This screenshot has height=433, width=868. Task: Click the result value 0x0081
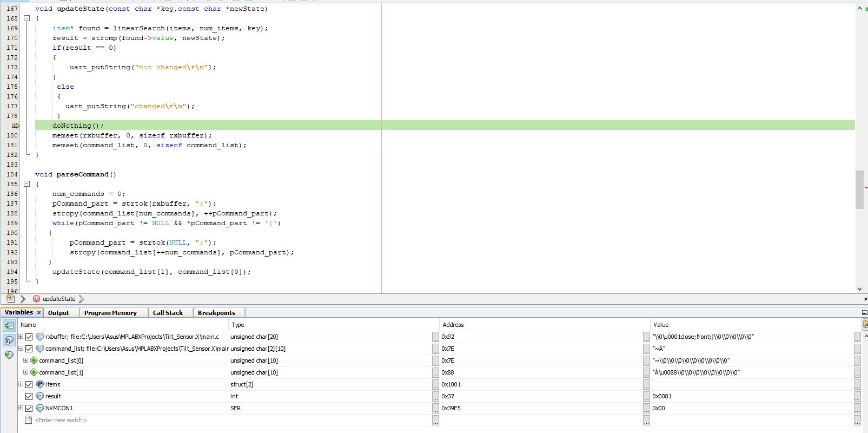point(662,396)
